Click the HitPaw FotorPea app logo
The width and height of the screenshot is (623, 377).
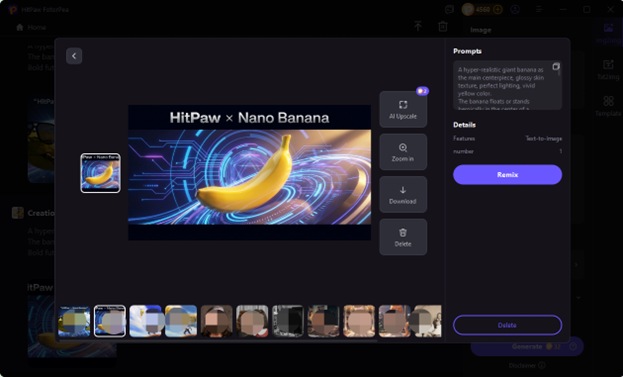click(13, 10)
